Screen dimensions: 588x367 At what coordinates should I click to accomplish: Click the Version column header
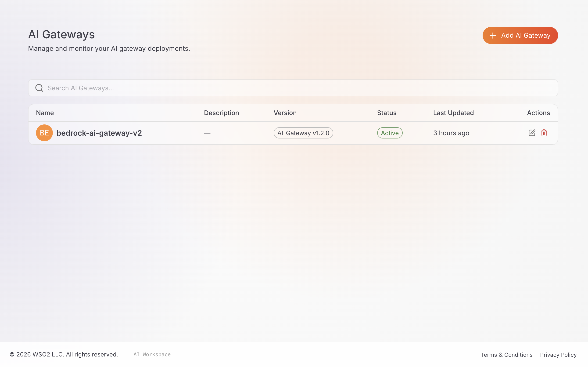tap(285, 113)
